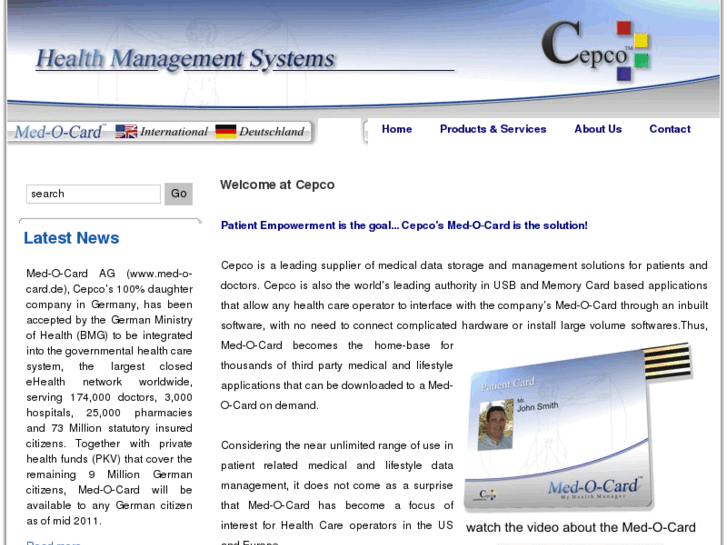Select the German flag icon

(x=226, y=132)
